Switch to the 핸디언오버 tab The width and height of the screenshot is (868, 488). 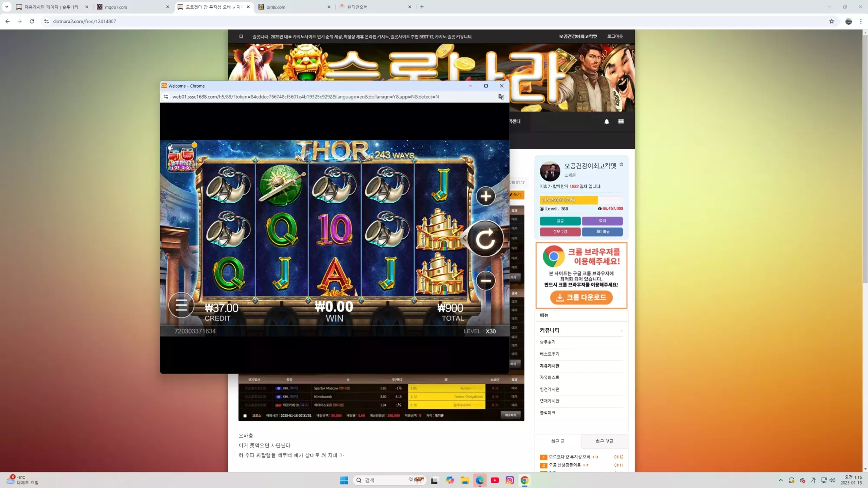(x=375, y=7)
